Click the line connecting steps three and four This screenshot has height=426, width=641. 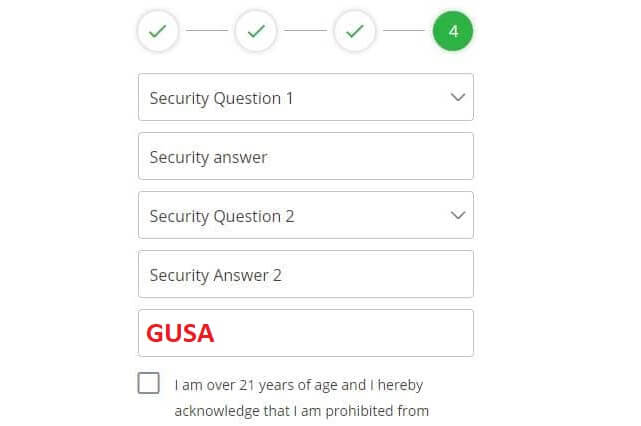[403, 31]
